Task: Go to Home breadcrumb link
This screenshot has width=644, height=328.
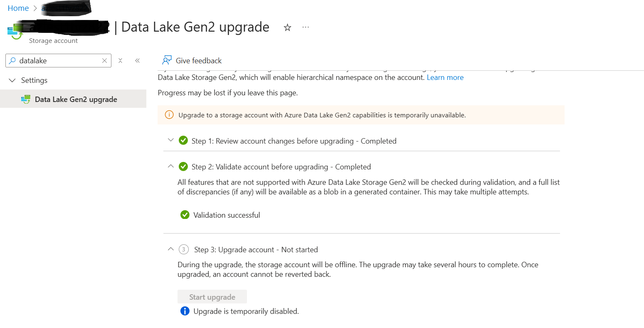Action: point(18,8)
